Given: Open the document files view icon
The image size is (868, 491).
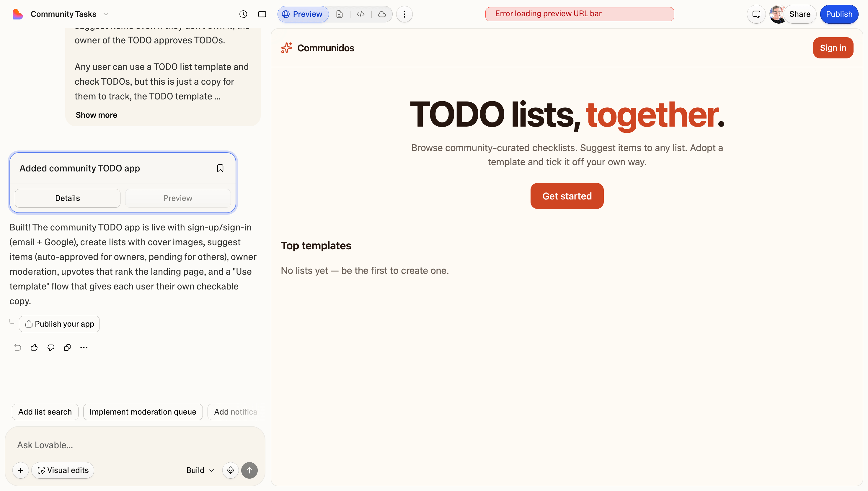Looking at the screenshot, I should click(339, 14).
